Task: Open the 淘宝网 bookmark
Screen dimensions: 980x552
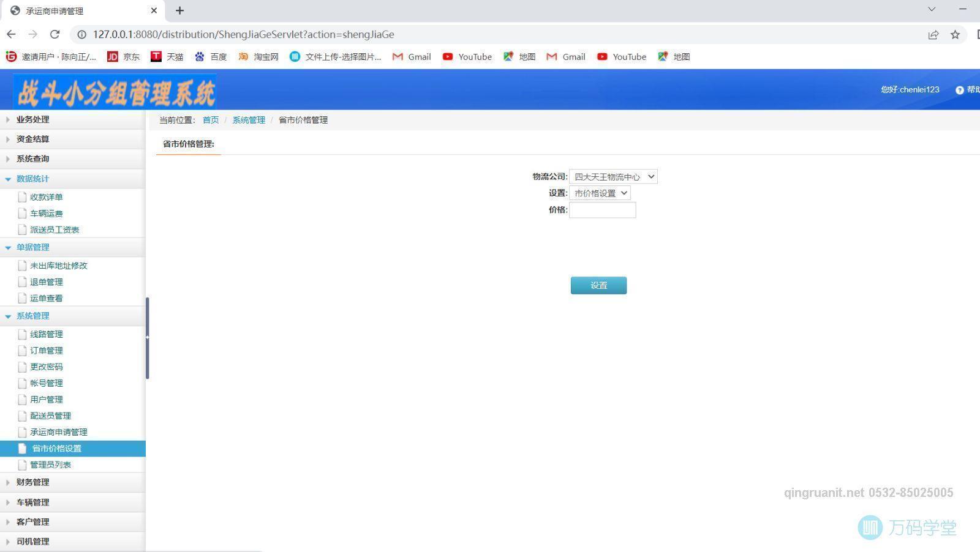Action: coord(258,57)
